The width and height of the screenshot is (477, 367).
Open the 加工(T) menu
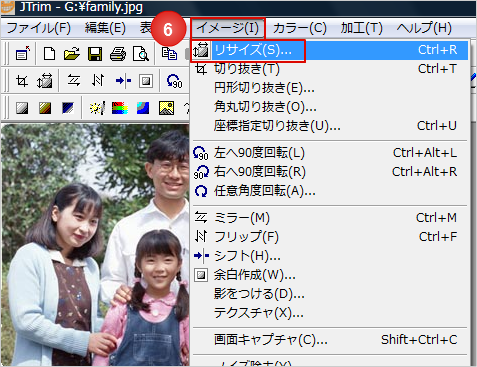pyautogui.click(x=361, y=28)
